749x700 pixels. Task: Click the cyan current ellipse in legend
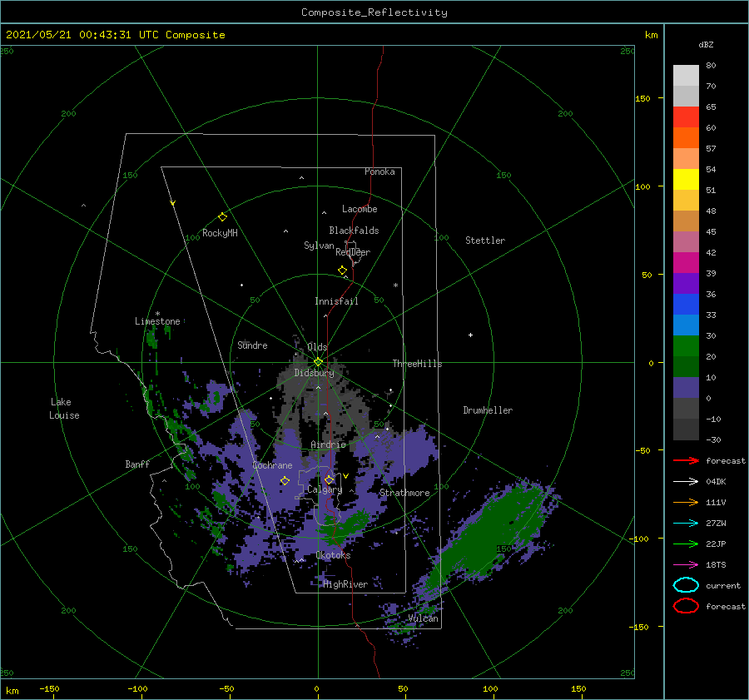pos(686,585)
